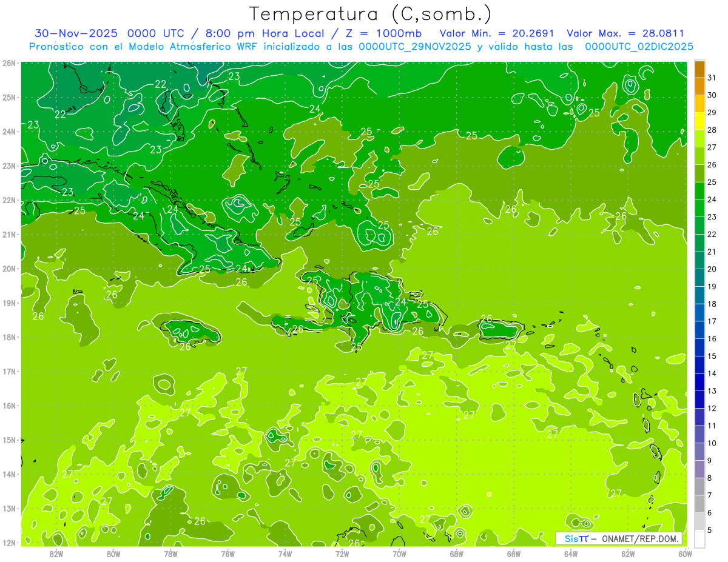Click the gray legend swatch between 6 and 7
This screenshot has height=562, width=728.
[x=699, y=504]
